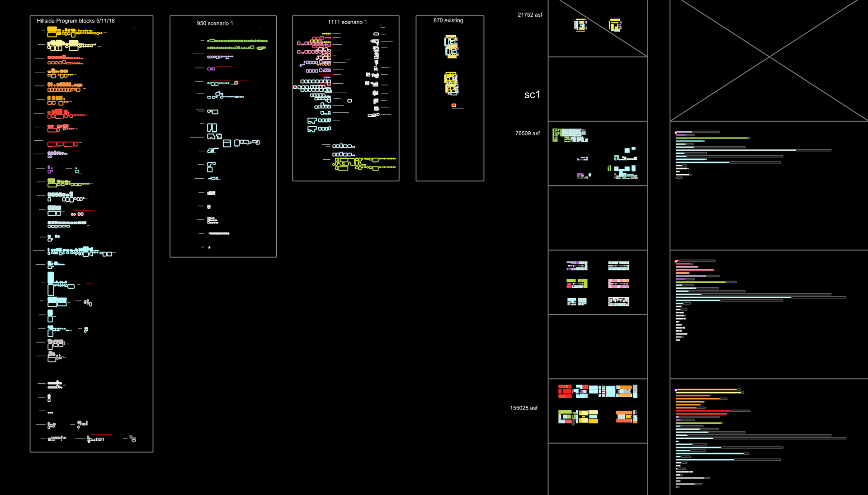
Task: Click the crossed-out placeholder box
Action: click(x=769, y=60)
